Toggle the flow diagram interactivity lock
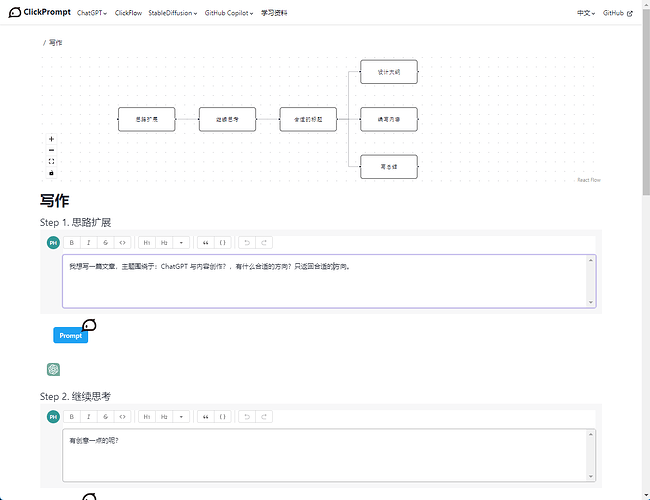 click(x=52, y=172)
